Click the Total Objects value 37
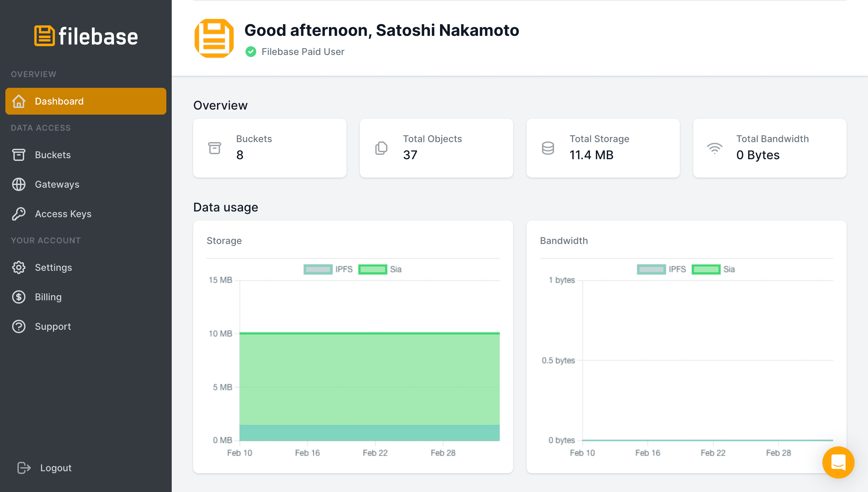868x492 pixels. (x=410, y=155)
